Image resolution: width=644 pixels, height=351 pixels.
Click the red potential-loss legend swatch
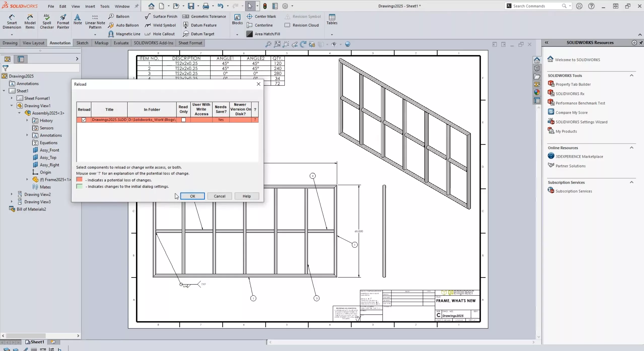(x=79, y=180)
